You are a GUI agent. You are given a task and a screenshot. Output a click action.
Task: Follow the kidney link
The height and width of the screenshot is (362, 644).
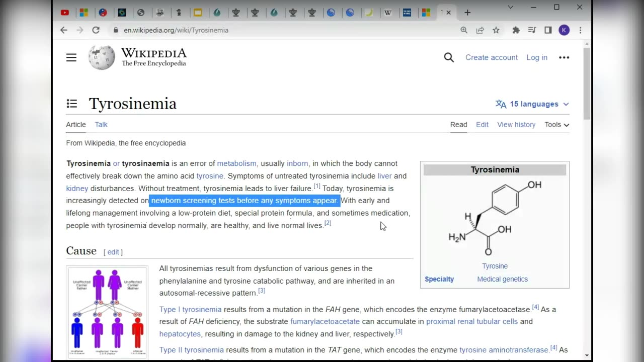(x=77, y=189)
